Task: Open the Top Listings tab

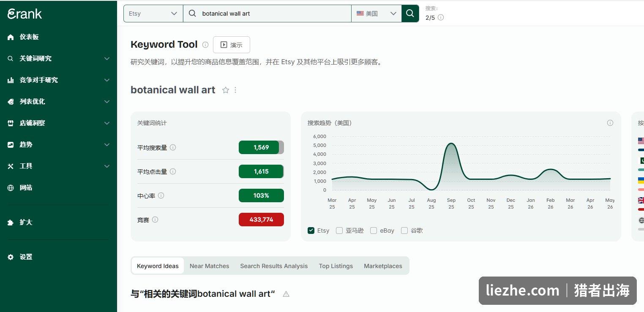Action: click(336, 266)
